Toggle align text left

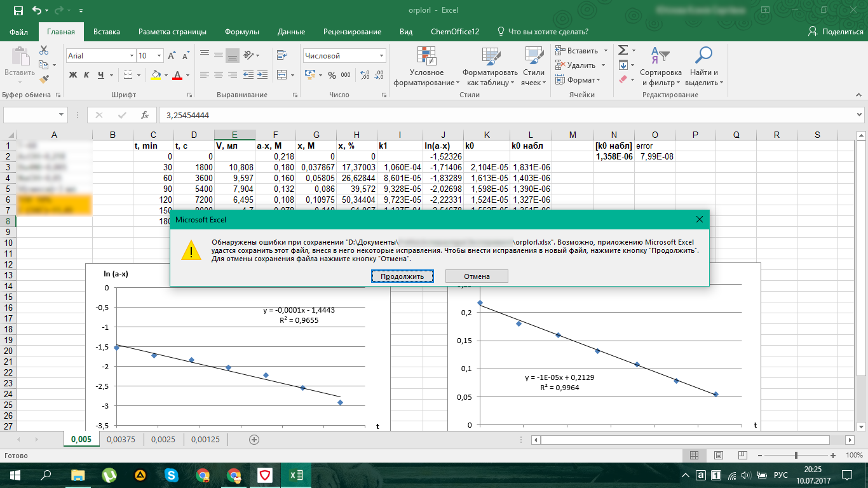click(205, 74)
